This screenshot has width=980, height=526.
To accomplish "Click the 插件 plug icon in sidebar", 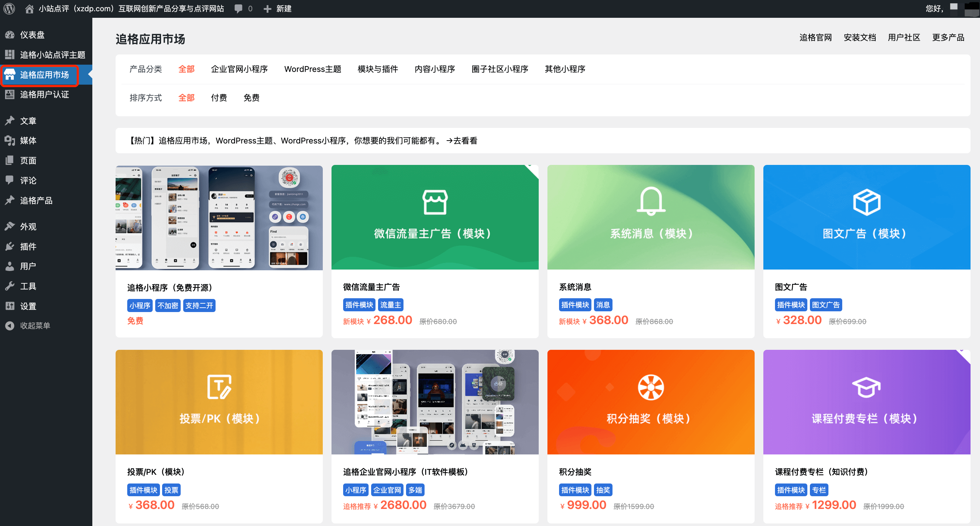I will point(10,246).
